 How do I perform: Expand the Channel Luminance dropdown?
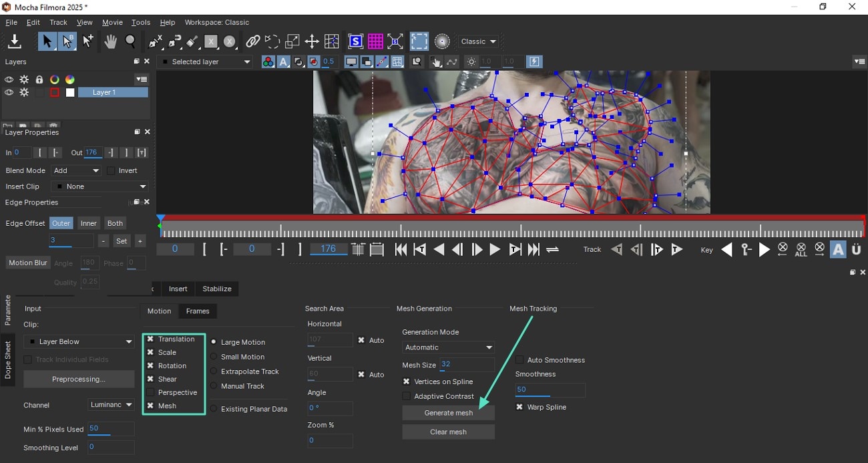[112, 405]
